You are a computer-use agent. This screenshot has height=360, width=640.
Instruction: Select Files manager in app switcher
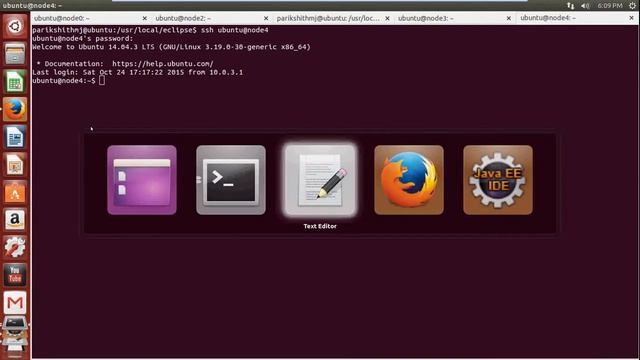[142, 180]
